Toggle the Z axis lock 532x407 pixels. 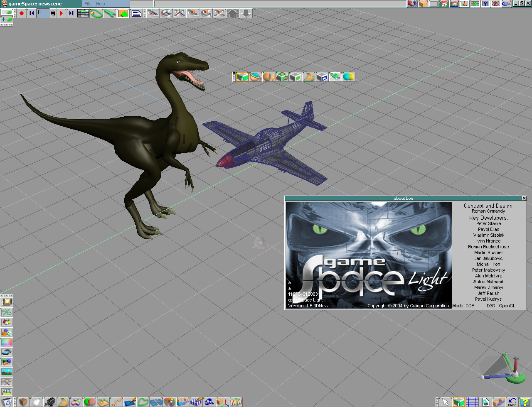click(x=495, y=4)
